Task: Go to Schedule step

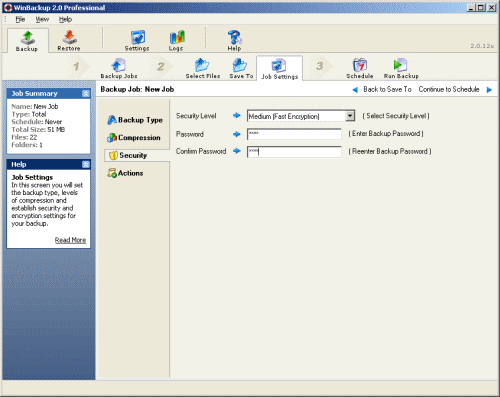Action: (x=360, y=69)
